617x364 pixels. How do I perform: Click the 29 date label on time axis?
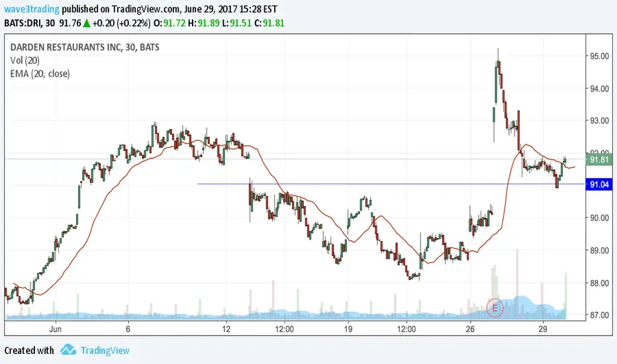543,329
